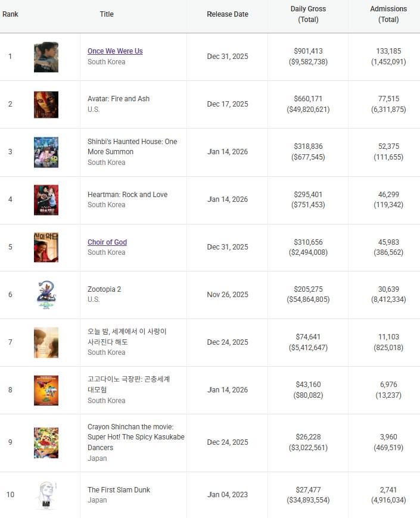The image size is (420, 518).
Task: Follow the Choir of God title link
Action: (107, 242)
